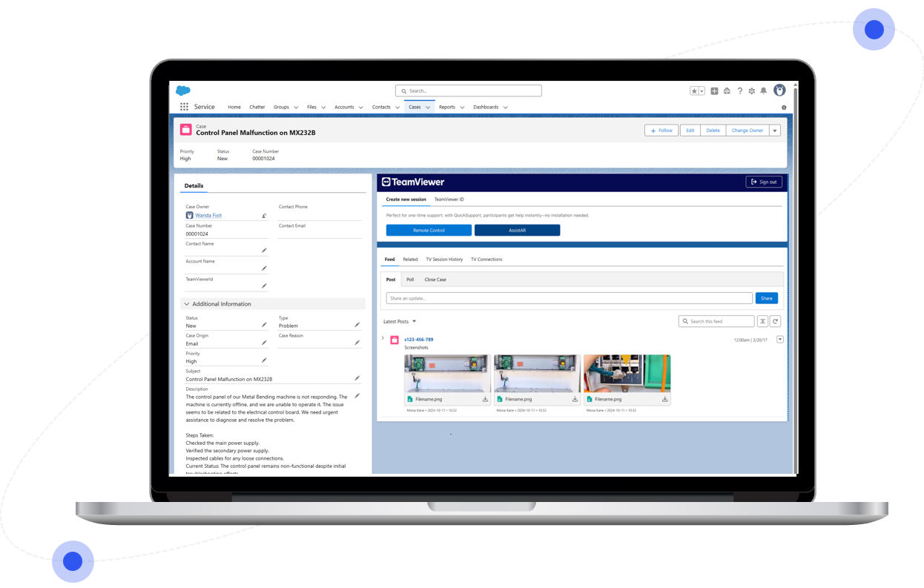Click the change Case Owner icon
This screenshot has height=588, width=924.
tap(264, 216)
